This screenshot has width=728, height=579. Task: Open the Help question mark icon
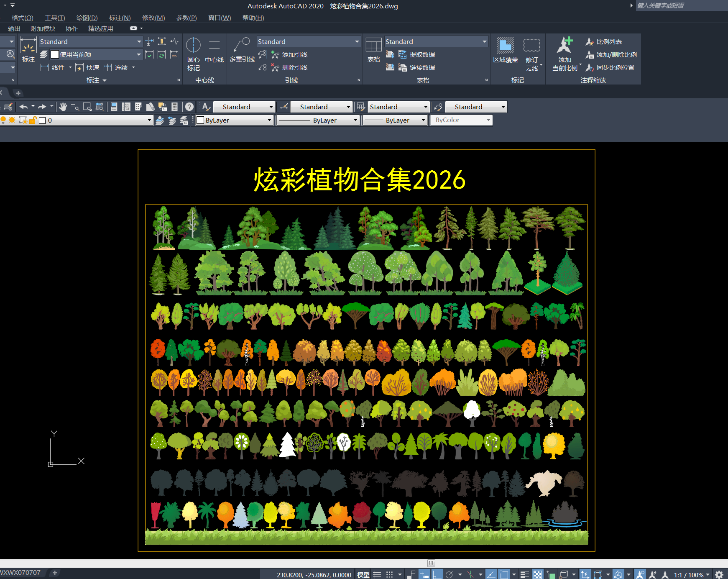(x=189, y=106)
